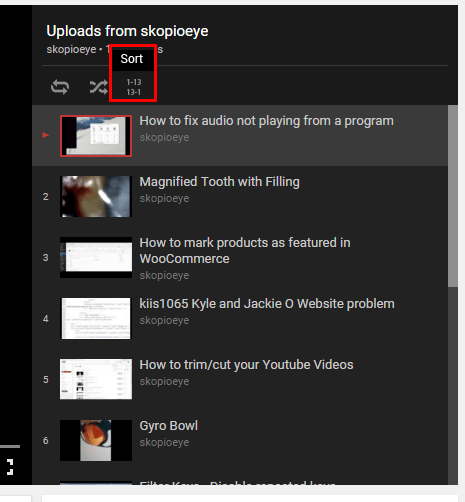Toggle the shuffle playlist icon
This screenshot has width=465, height=502.
(x=99, y=87)
